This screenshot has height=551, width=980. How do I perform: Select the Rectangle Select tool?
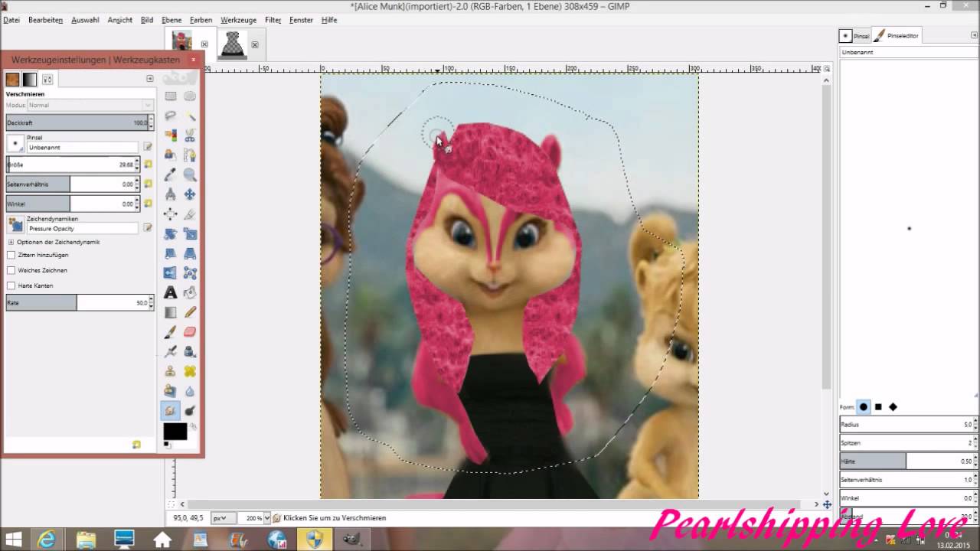pos(171,96)
